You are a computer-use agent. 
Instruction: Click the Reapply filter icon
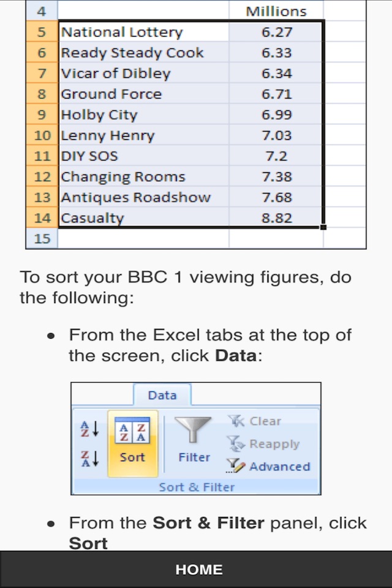tap(236, 443)
